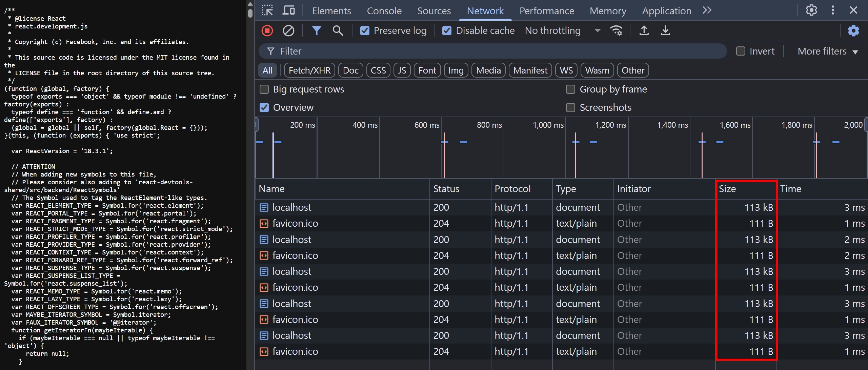Viewport: 868px width, 370px height.
Task: Select the first localhost request row
Action: (561, 207)
